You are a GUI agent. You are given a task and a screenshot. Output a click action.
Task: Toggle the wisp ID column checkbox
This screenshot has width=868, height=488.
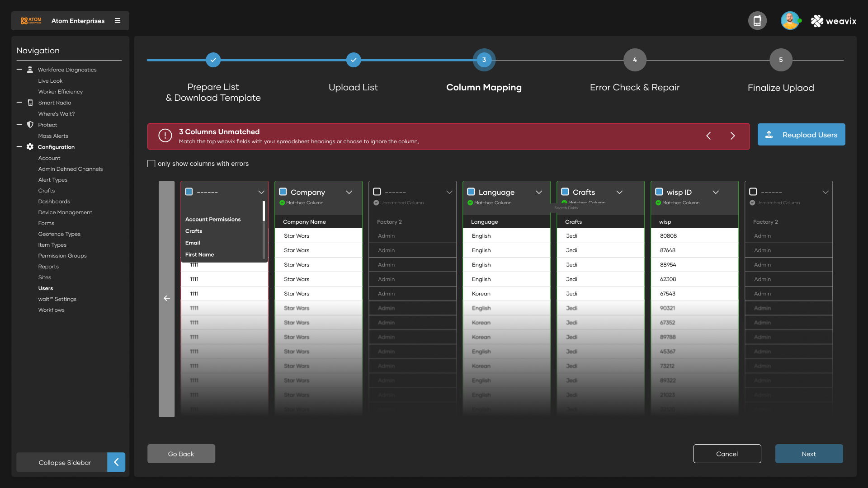[659, 192]
